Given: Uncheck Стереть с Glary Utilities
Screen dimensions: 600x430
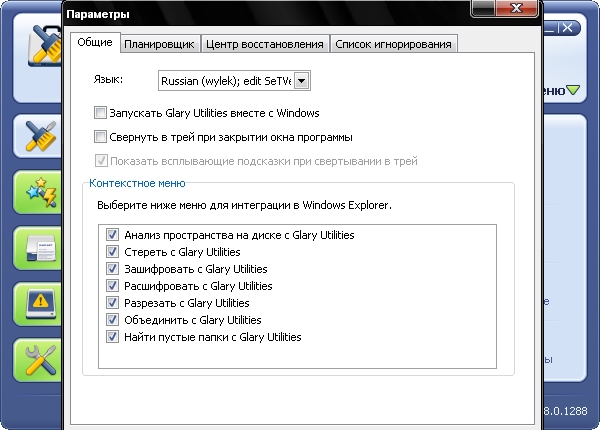Looking at the screenshot, I should (112, 252).
